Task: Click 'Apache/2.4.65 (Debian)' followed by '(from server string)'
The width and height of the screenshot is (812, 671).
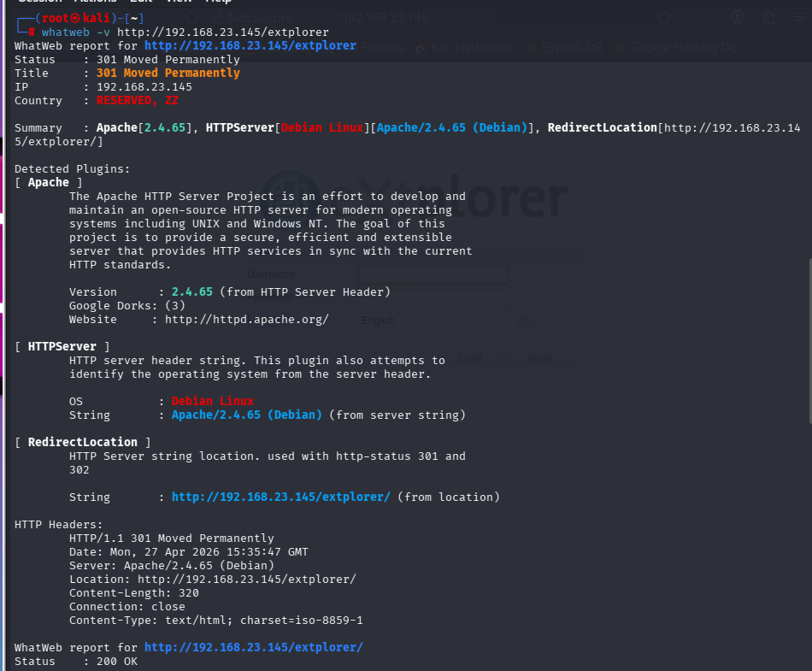Action: click(246, 415)
